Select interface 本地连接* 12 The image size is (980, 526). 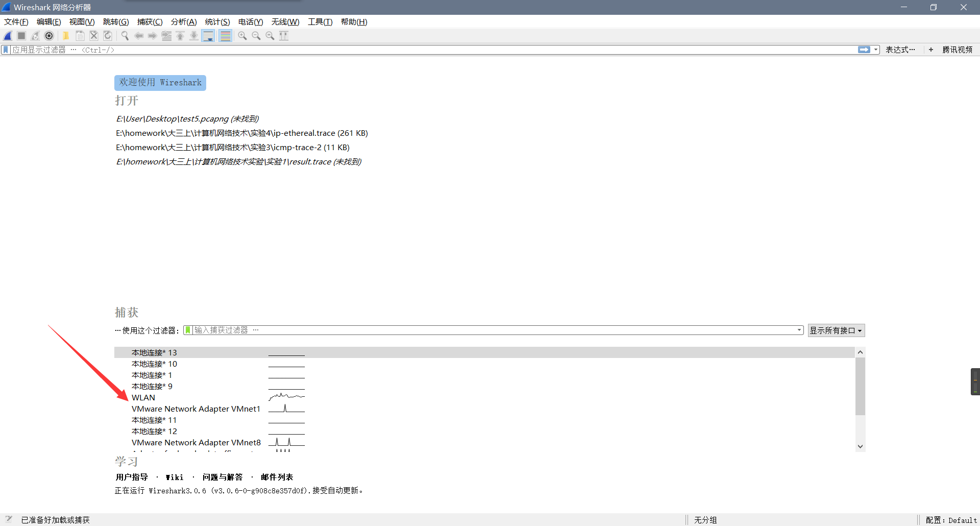[x=484, y=431]
